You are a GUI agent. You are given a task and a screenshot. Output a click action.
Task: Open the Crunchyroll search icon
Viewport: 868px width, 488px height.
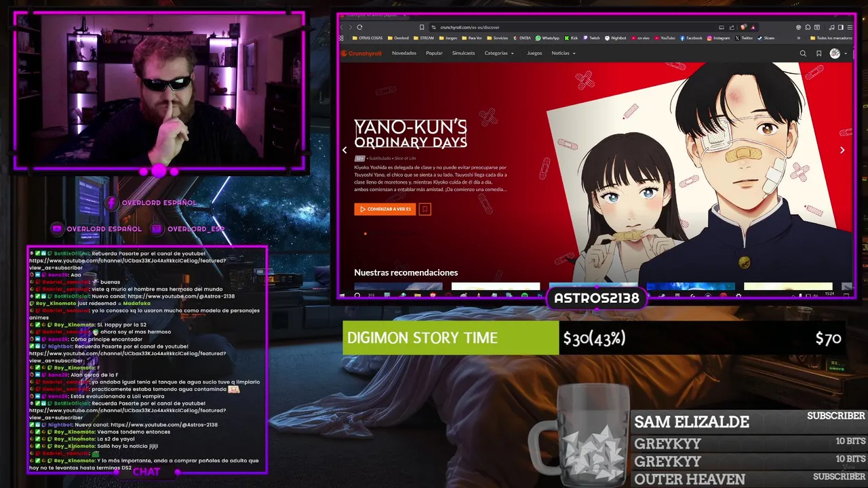click(x=803, y=54)
